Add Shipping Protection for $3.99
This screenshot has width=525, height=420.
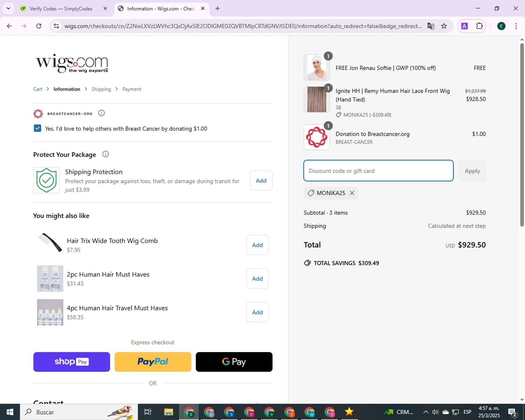point(261,181)
